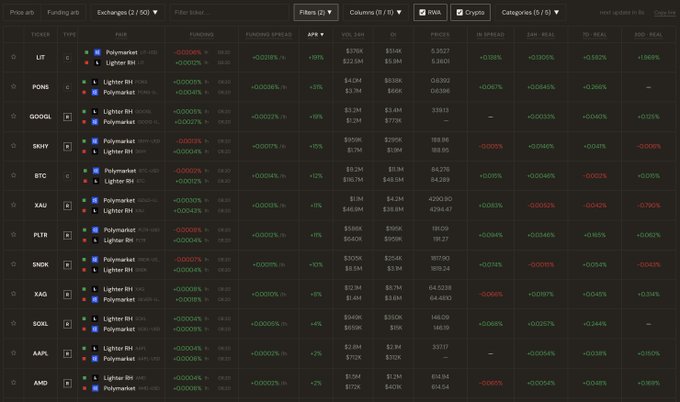Click the C type badge in BTC row
This screenshot has width=680, height=402.
(x=67, y=176)
